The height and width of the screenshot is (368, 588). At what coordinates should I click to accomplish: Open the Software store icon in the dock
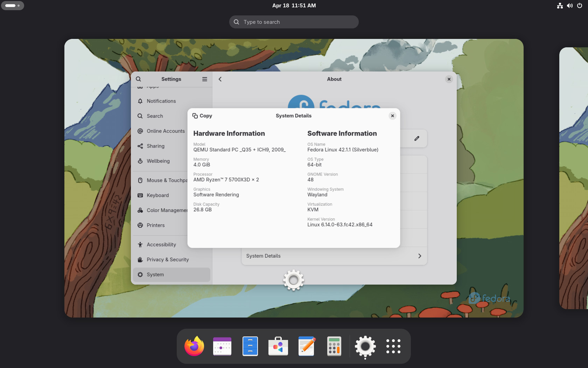pos(278,346)
